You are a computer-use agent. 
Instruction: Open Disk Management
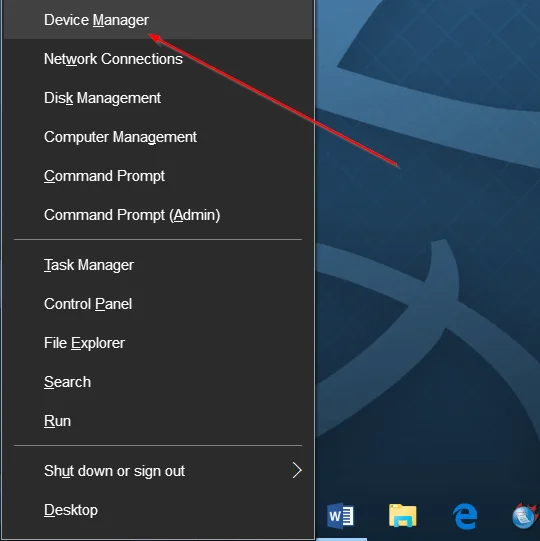coord(158,98)
